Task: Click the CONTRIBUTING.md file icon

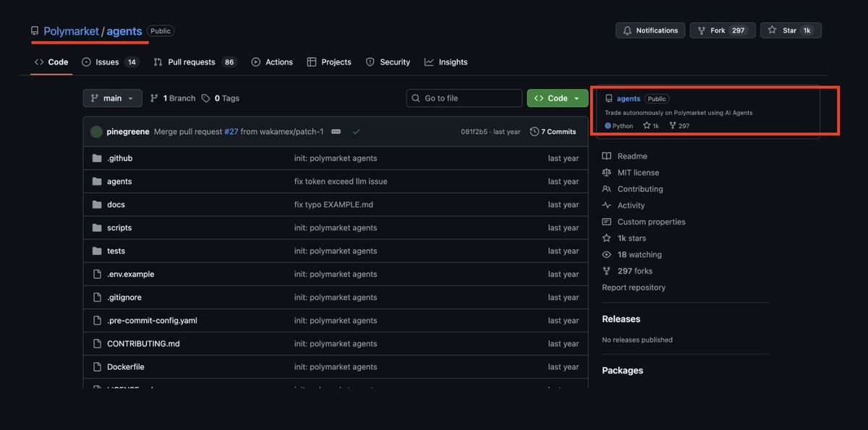Action: coord(97,344)
